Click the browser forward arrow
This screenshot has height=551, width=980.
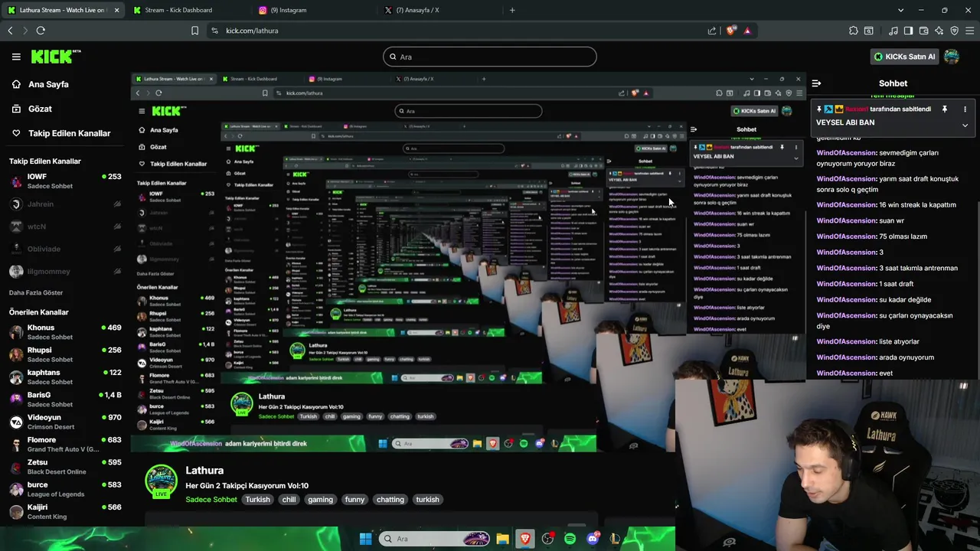pos(24,31)
